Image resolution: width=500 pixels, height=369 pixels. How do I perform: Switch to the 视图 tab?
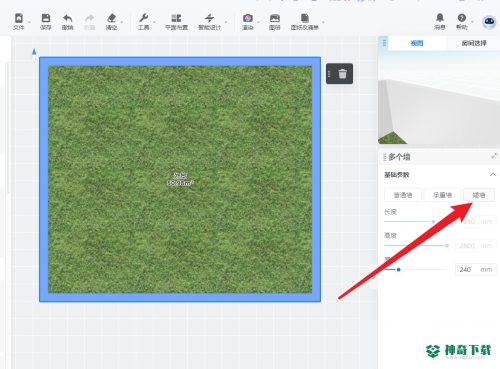417,43
